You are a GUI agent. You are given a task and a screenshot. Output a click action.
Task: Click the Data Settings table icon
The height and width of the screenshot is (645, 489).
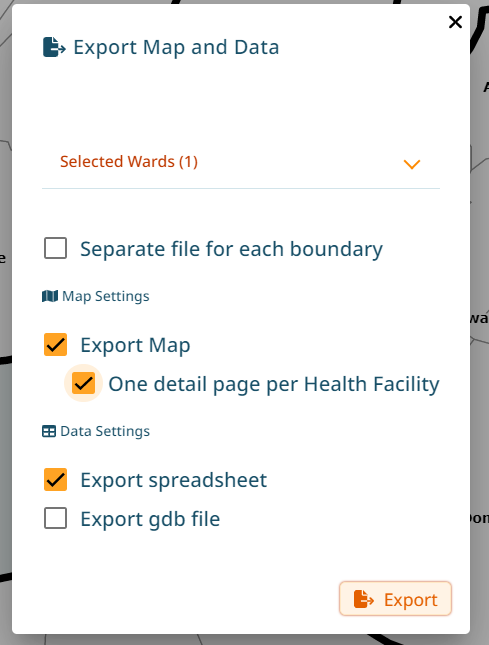pos(49,432)
